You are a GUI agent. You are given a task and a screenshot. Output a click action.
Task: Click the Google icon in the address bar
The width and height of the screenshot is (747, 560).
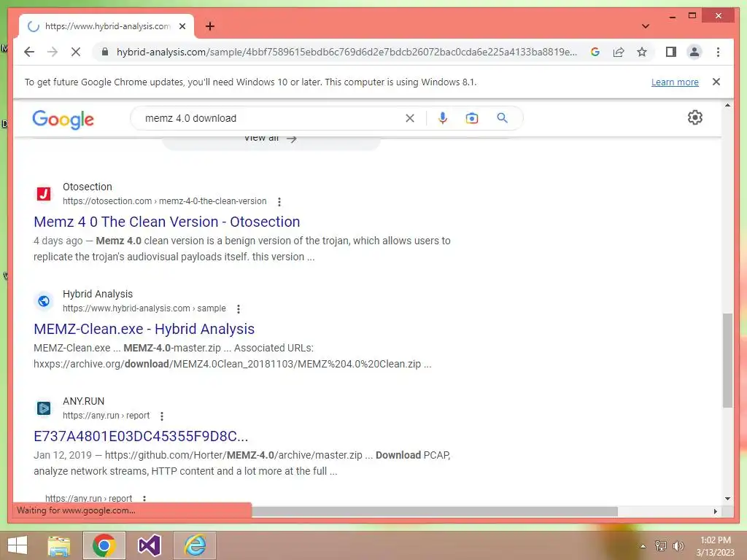click(595, 52)
